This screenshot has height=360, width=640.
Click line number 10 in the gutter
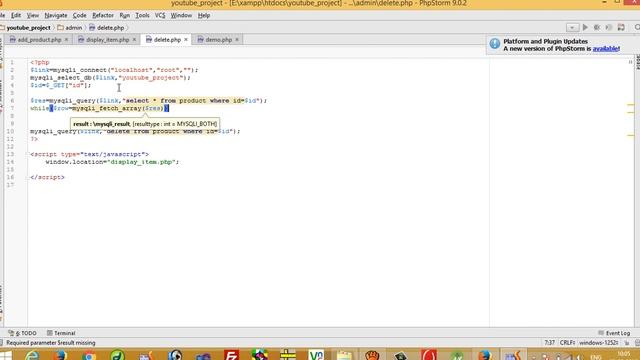click(10, 131)
